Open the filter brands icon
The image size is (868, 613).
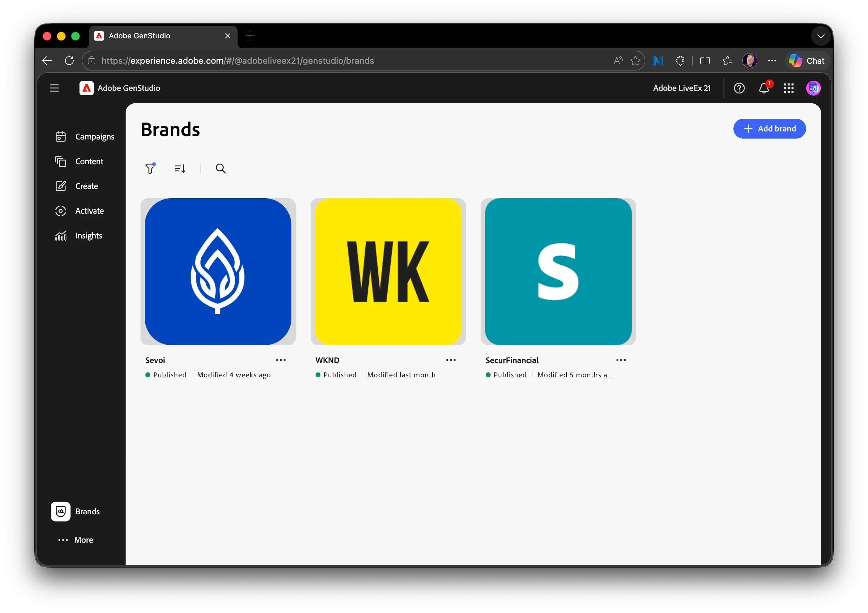pos(150,168)
